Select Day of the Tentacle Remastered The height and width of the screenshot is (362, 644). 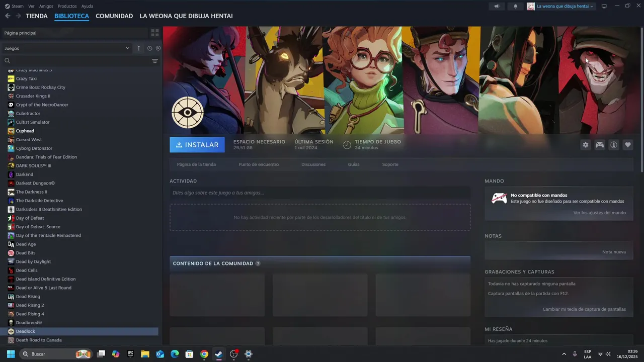48,235
